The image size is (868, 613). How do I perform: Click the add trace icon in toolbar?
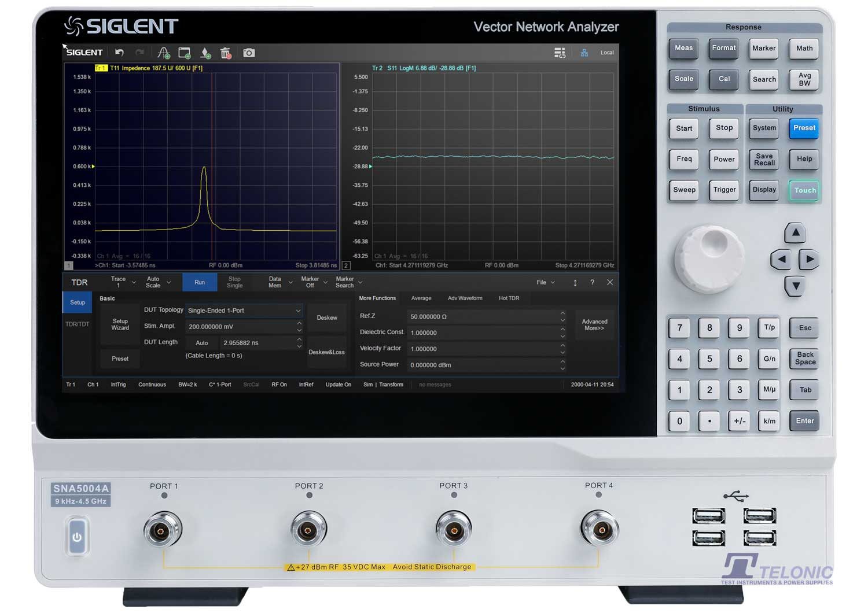(x=164, y=53)
